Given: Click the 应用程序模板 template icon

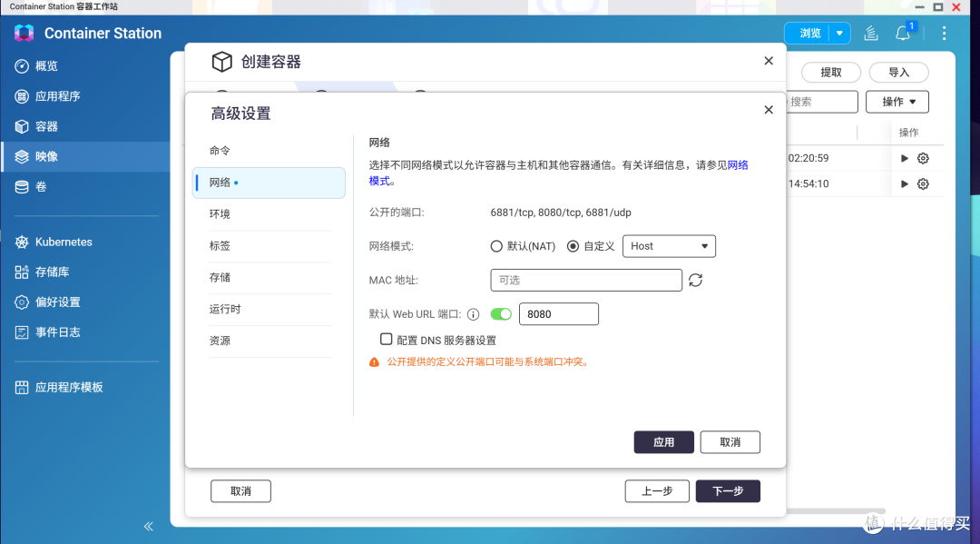Looking at the screenshot, I should (22, 387).
